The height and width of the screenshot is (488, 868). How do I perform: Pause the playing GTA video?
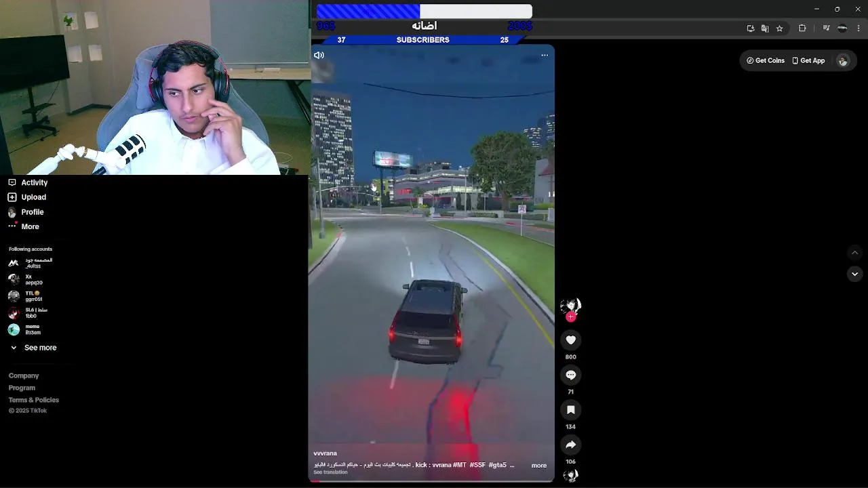431,263
